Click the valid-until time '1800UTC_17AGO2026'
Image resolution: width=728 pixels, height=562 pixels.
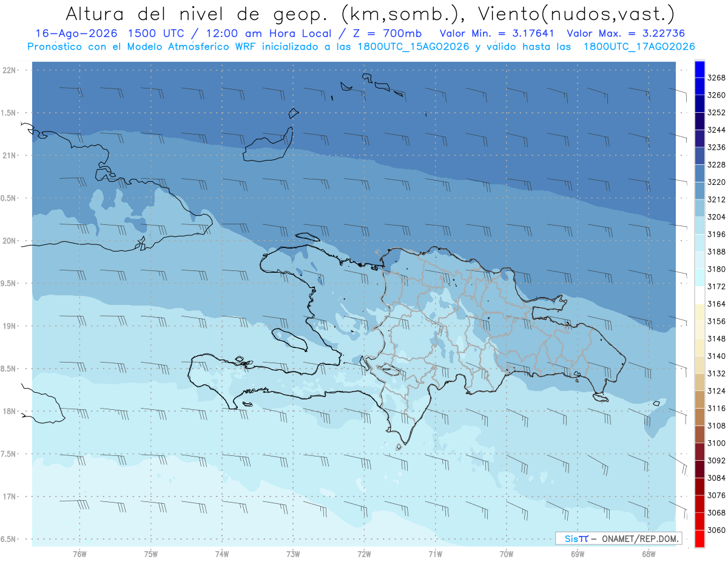(x=639, y=47)
